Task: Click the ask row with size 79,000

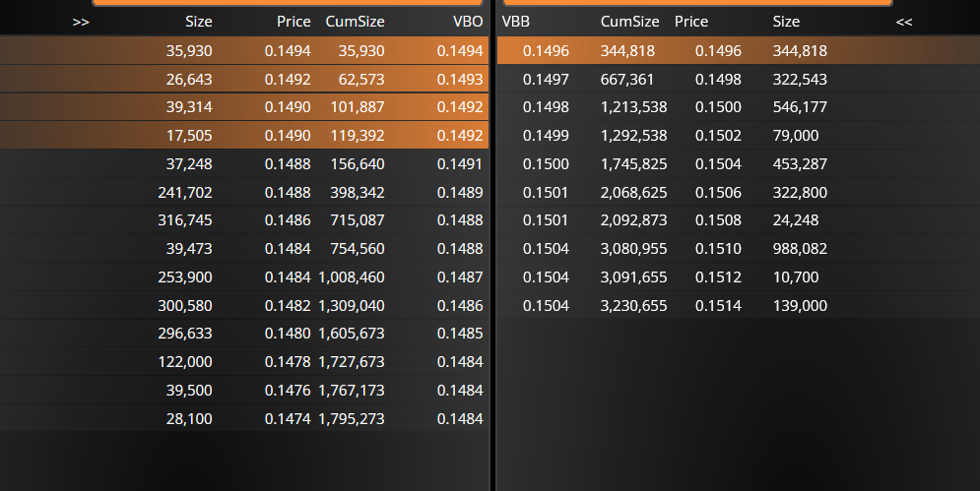Action: pyautogui.click(x=739, y=136)
